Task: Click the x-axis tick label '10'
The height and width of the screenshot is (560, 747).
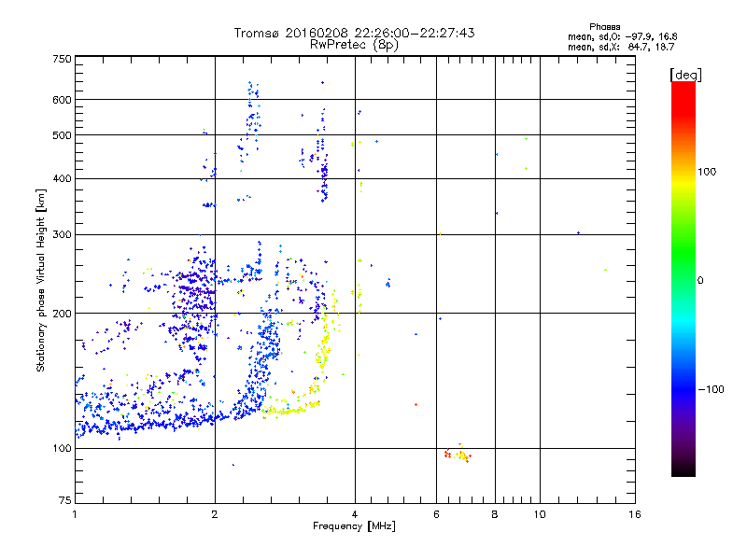Action: point(540,514)
